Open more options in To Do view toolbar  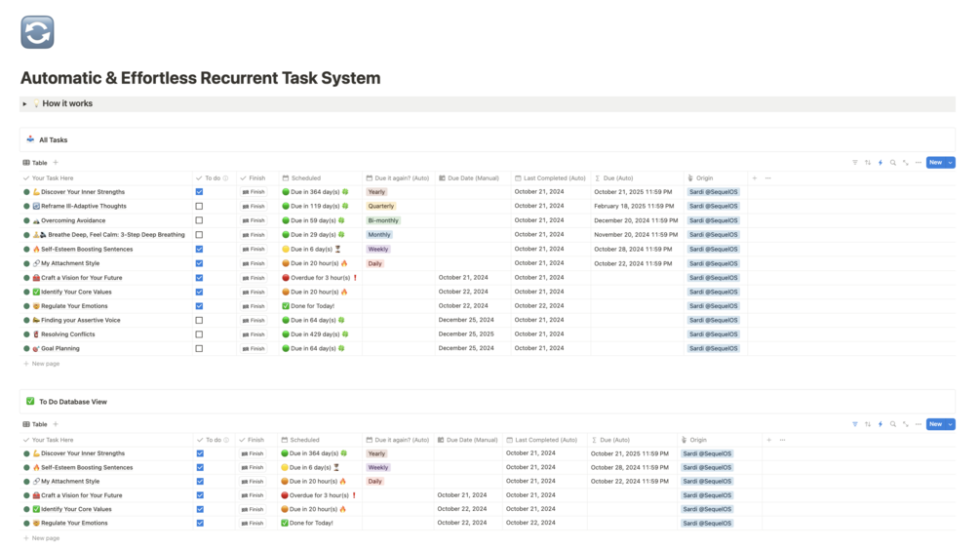tap(919, 424)
